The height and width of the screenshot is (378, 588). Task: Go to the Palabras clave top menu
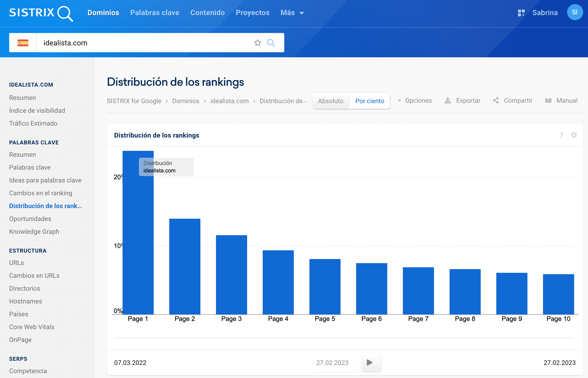(155, 13)
